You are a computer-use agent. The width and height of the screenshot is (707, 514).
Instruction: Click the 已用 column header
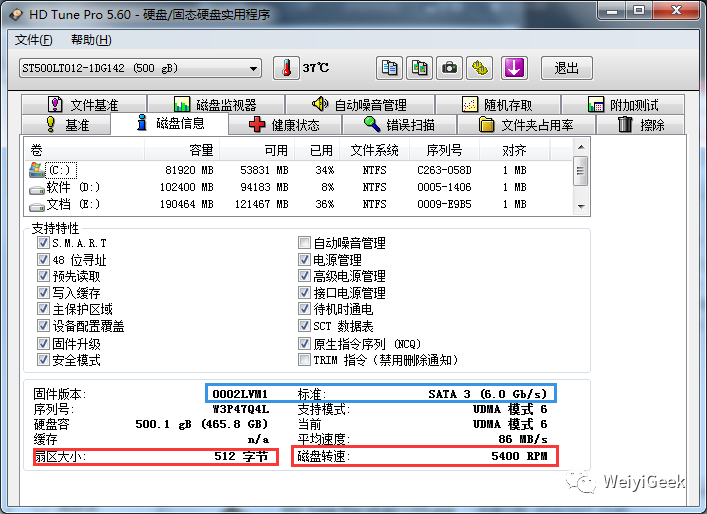click(317, 150)
